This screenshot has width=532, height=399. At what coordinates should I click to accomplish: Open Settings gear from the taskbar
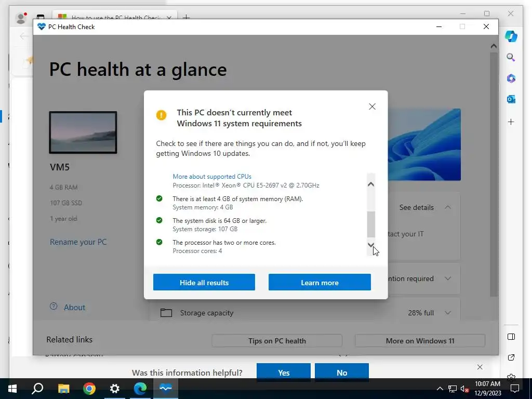pos(115,389)
